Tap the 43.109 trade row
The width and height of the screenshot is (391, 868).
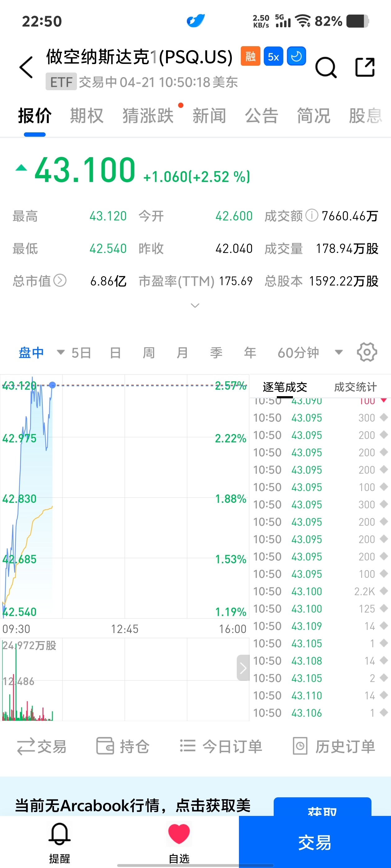coord(320,626)
